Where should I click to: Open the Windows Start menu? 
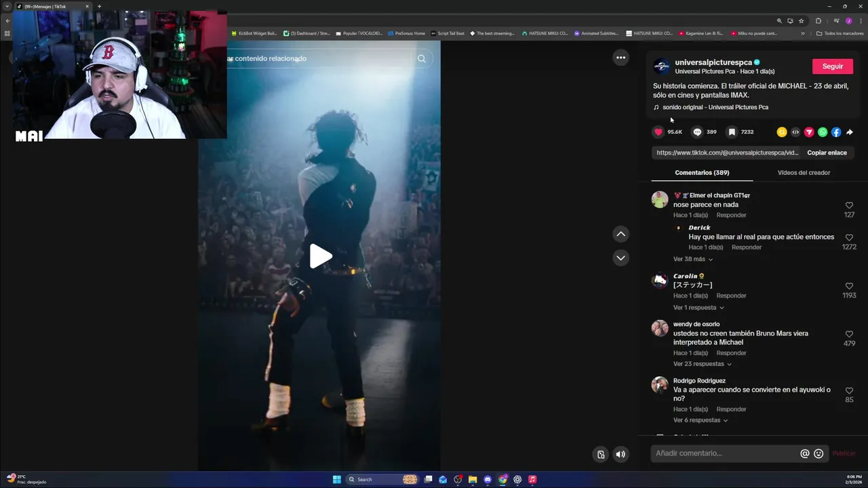337,479
